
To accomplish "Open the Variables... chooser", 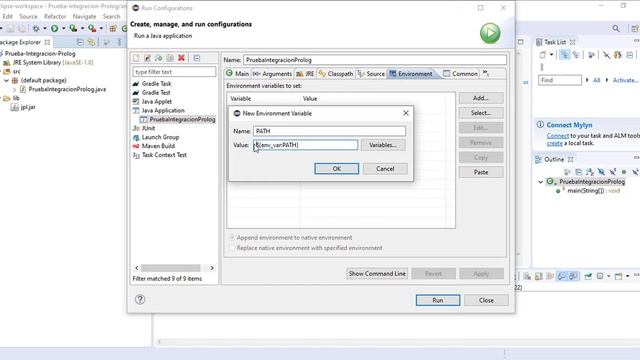I will [x=382, y=145].
